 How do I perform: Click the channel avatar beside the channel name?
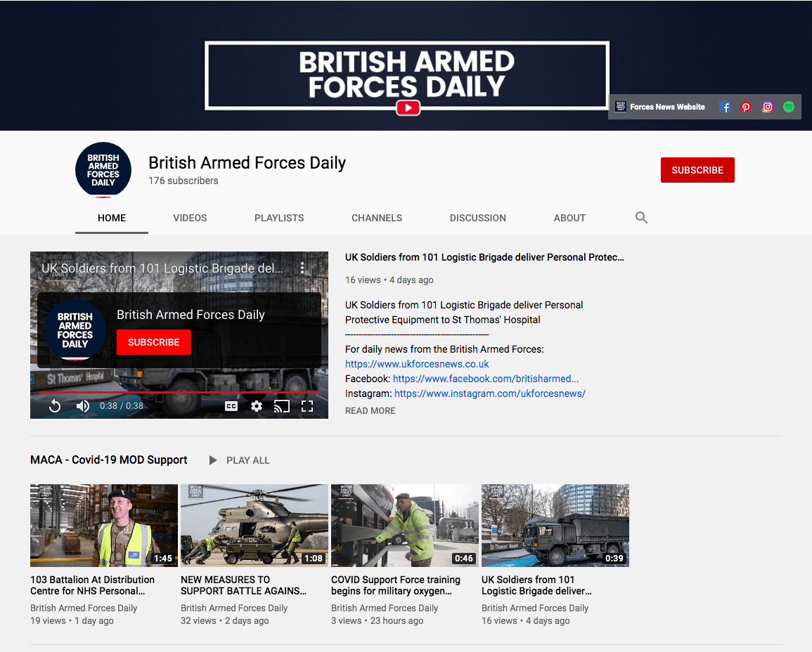coord(103,170)
